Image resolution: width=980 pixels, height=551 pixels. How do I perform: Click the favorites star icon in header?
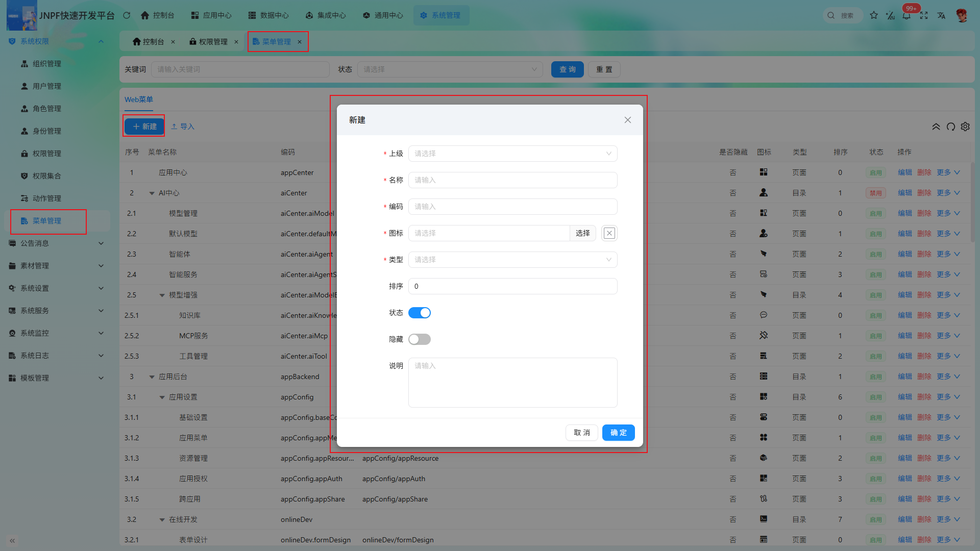click(x=874, y=15)
